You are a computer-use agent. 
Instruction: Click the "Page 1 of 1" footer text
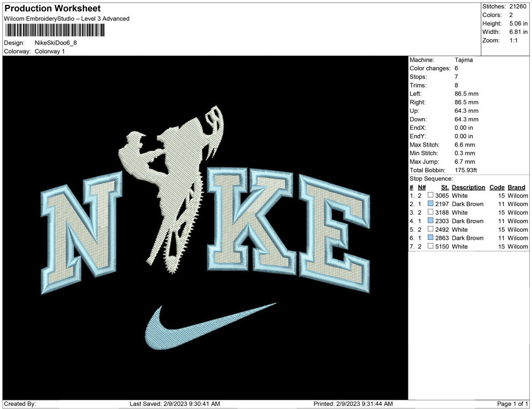click(x=512, y=403)
